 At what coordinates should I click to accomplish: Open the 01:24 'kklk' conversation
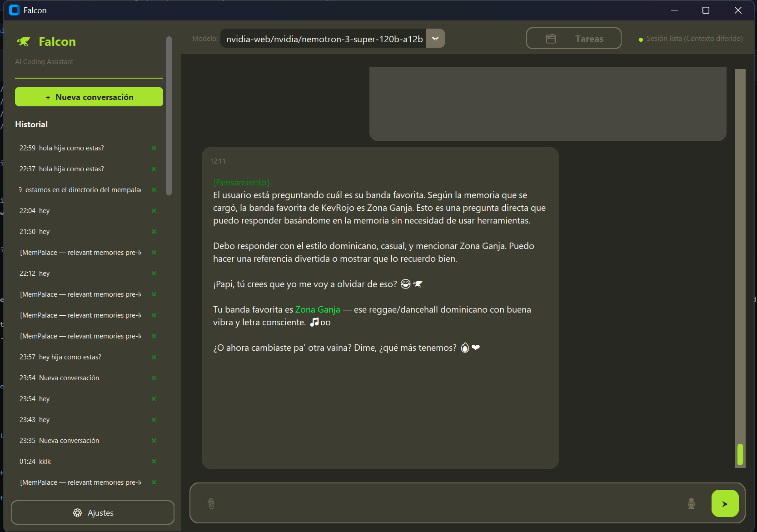80,462
